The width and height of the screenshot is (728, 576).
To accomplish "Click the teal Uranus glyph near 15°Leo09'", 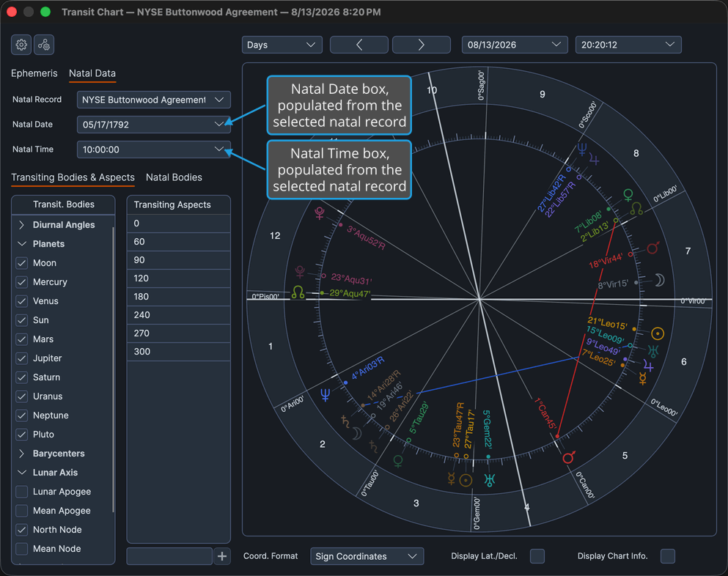I will tap(653, 351).
